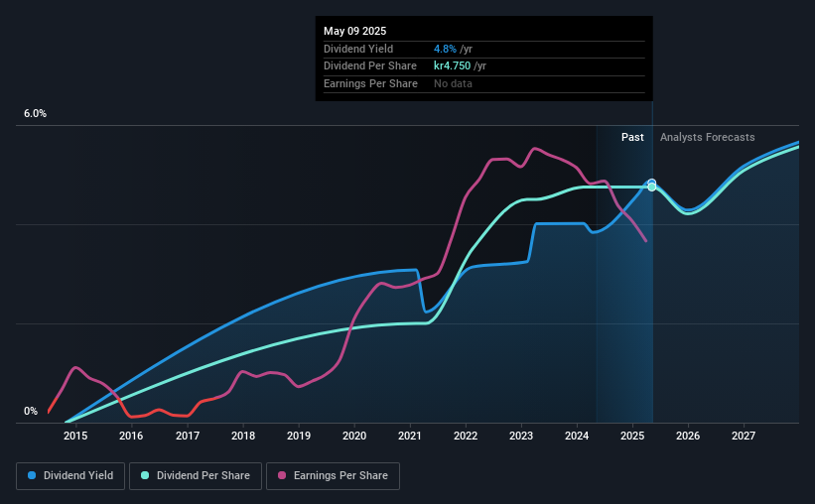The image size is (815, 504).
Task: Click the 'May 09 2025' tooltip date
Action: click(x=355, y=31)
